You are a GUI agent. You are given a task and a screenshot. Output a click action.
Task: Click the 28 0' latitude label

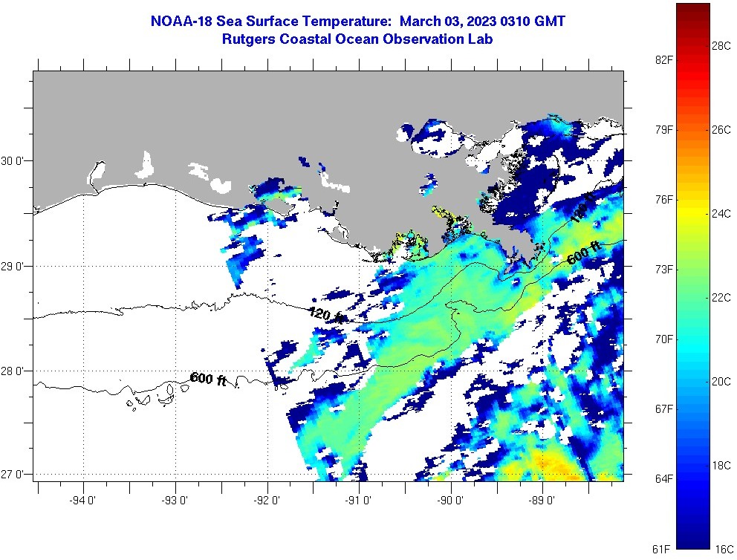coord(11,371)
